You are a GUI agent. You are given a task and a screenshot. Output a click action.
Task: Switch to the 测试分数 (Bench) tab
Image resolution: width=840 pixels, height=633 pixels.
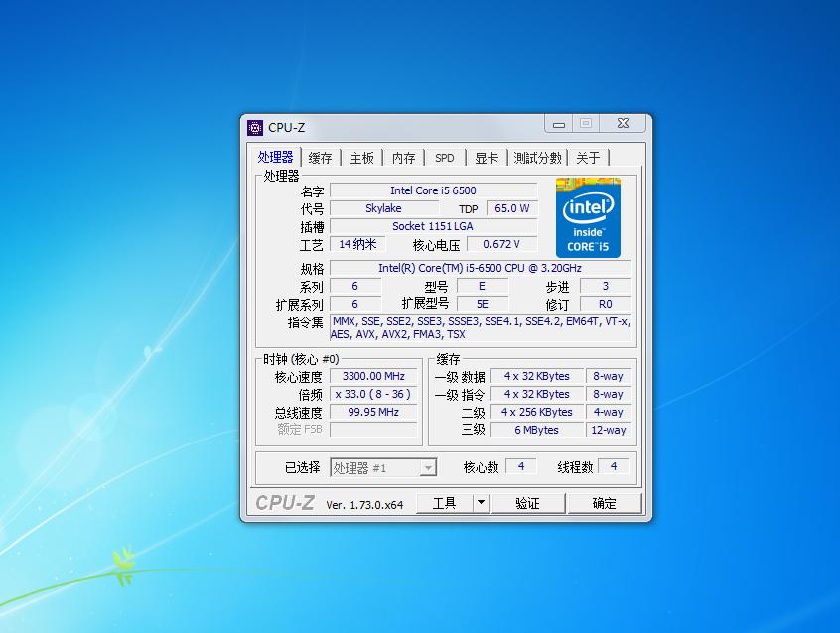coord(533,157)
